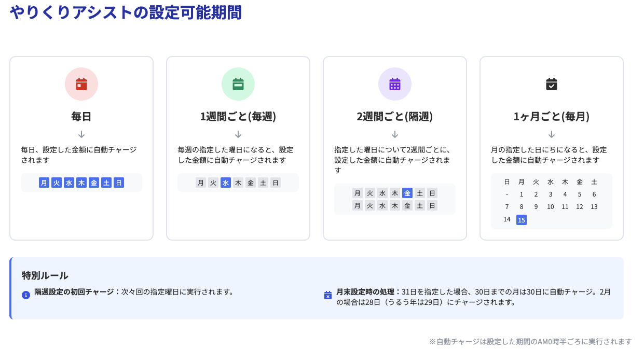Click the やりくりアシストの設定可能期間 page title
The width and height of the screenshot is (644, 349).
(x=126, y=12)
